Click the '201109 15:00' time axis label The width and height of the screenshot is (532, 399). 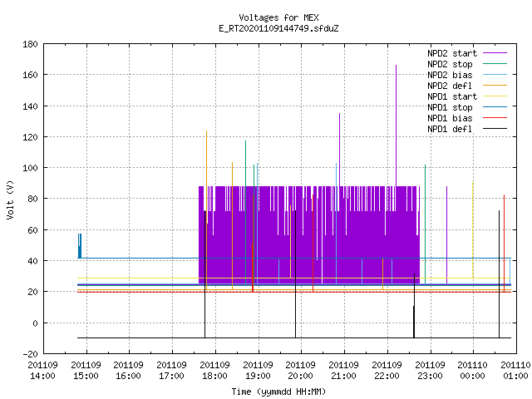(x=86, y=371)
